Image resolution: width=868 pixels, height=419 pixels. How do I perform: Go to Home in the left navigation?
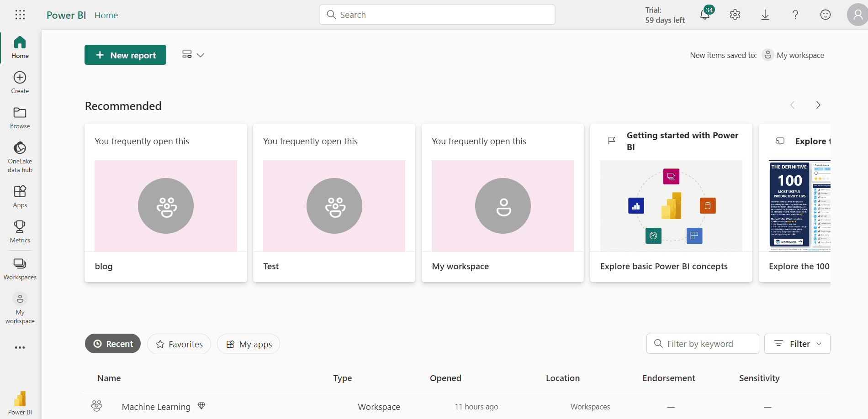click(20, 47)
